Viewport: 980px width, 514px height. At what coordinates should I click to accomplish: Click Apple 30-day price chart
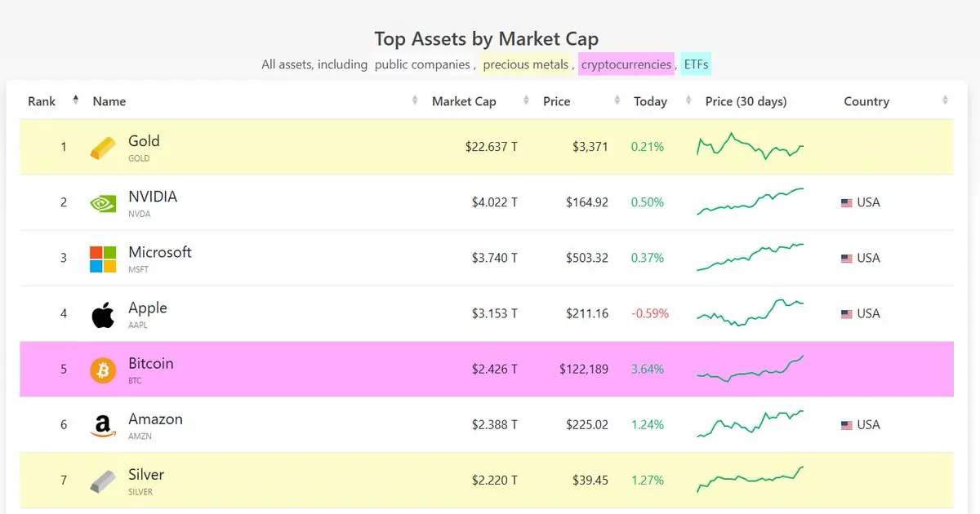(751, 312)
